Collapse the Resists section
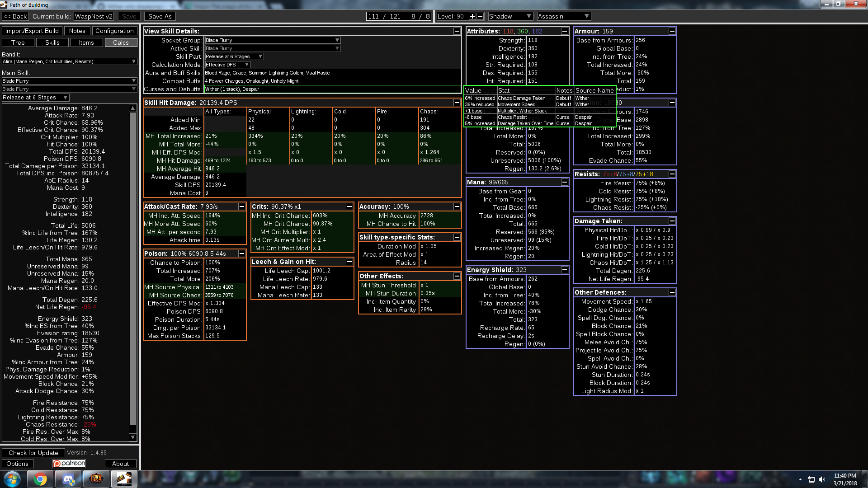Viewport: 868px width, 488px height. coord(672,174)
